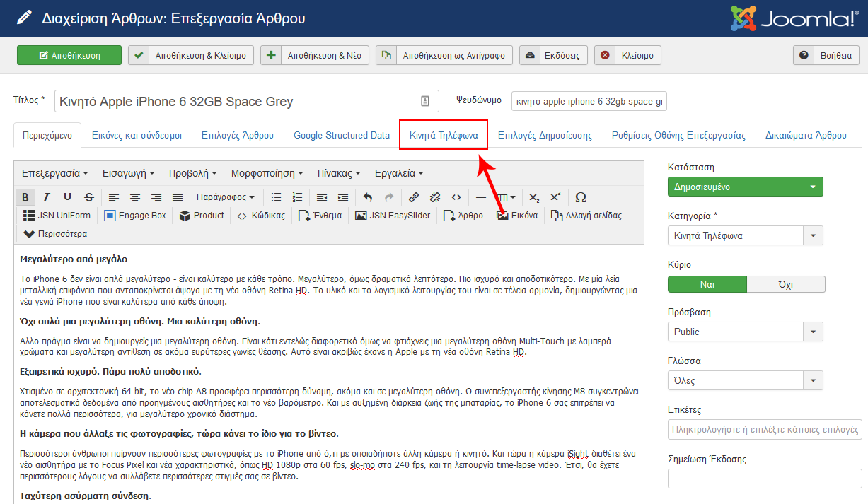This screenshot has width=868, height=504.
Task: Undo the last edit
Action: pos(368,197)
